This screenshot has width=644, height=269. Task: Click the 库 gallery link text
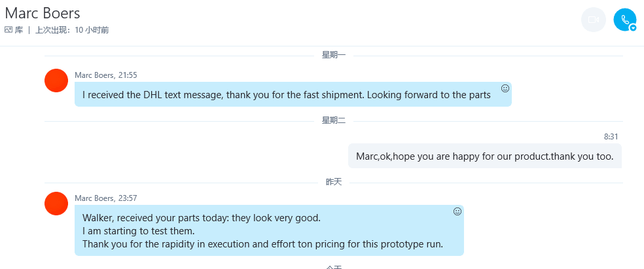tap(19, 30)
